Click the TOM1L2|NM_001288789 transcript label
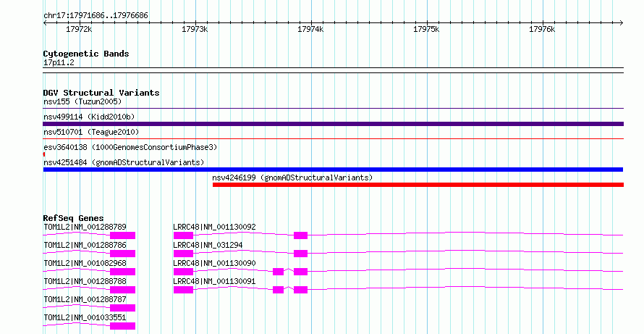The width and height of the screenshot is (644, 334). tap(85, 227)
